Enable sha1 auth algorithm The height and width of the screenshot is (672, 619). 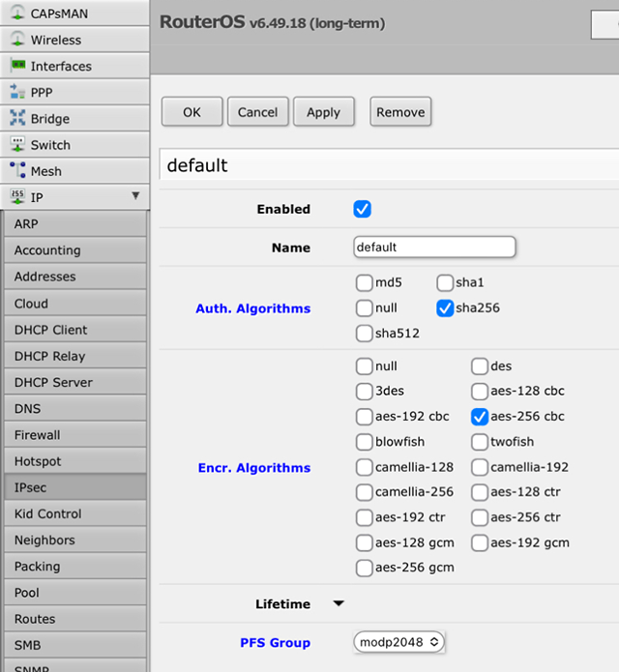445,283
